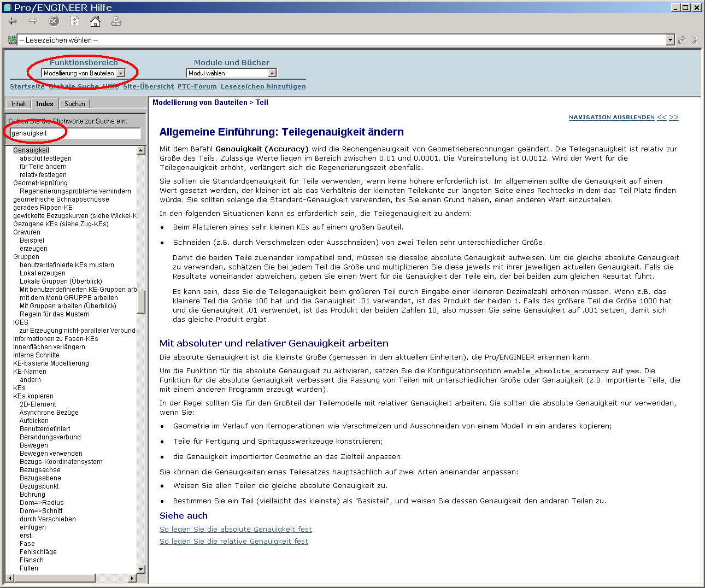
Task: Open the Modul wählen dropdown
Action: click(x=231, y=73)
